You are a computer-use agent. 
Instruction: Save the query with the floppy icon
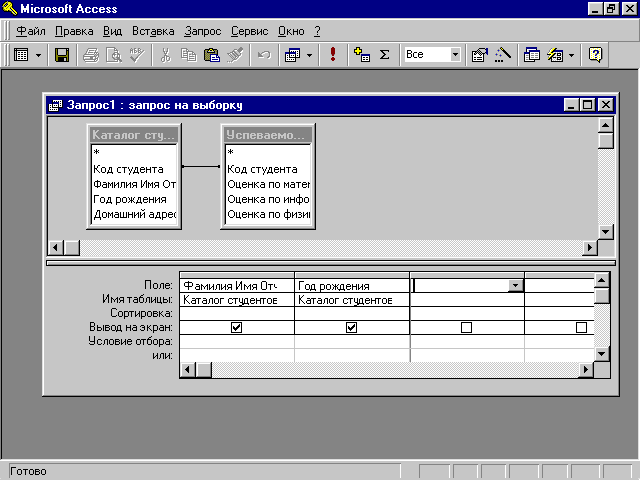click(62, 55)
